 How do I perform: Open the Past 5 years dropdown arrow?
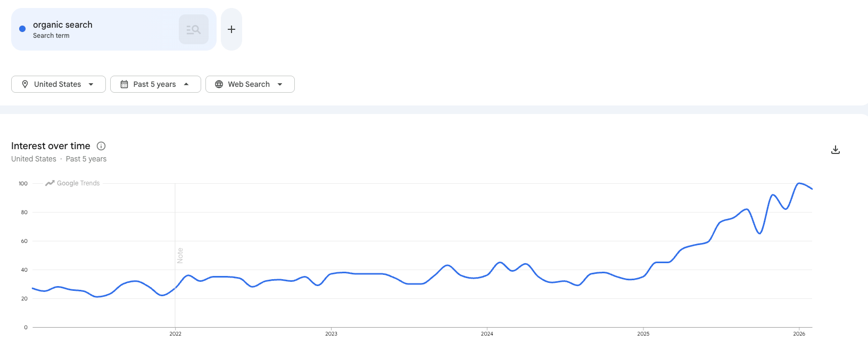[186, 84]
